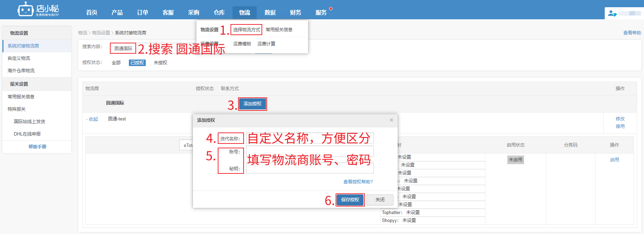
Task: Choose 运费模板 in dropdown menu
Action: click(242, 44)
